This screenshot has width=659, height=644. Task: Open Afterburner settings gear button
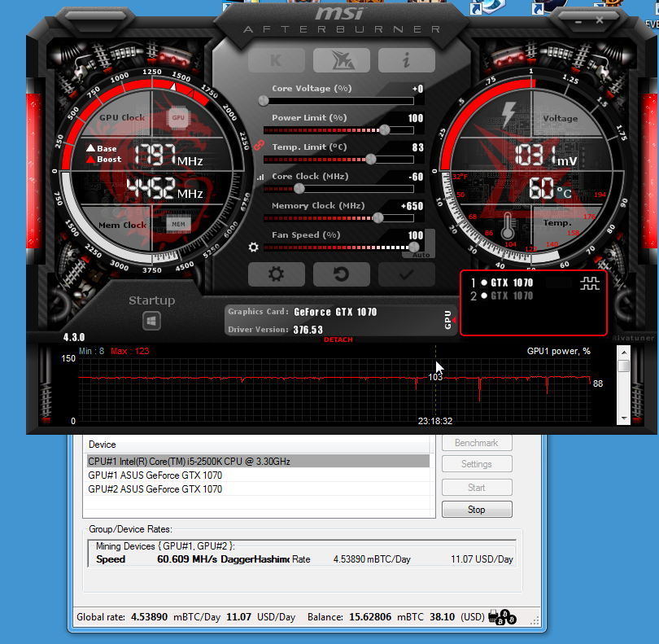pyautogui.click(x=276, y=274)
